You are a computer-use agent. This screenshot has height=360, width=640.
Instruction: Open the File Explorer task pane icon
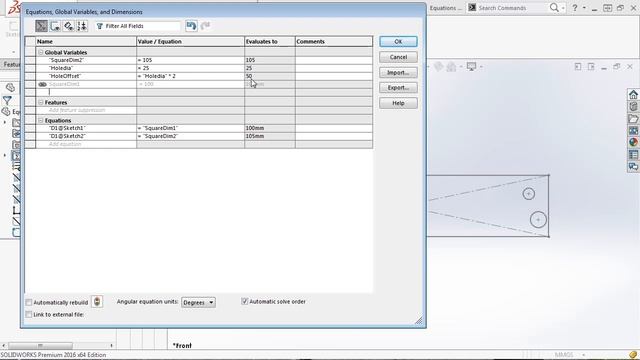coord(633,119)
